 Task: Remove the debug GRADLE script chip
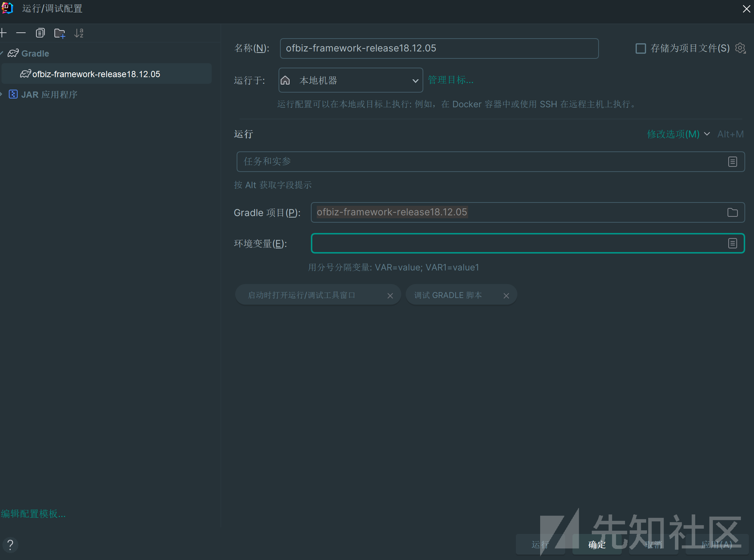[x=506, y=295]
